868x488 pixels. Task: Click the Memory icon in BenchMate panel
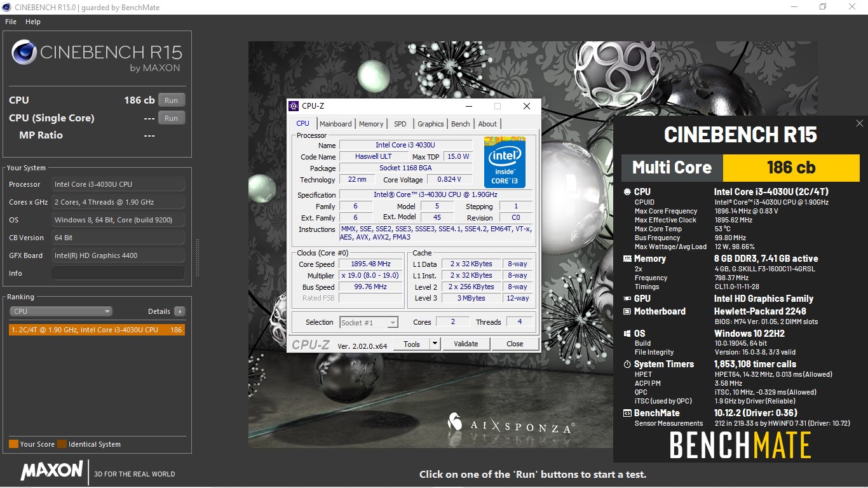click(x=627, y=259)
